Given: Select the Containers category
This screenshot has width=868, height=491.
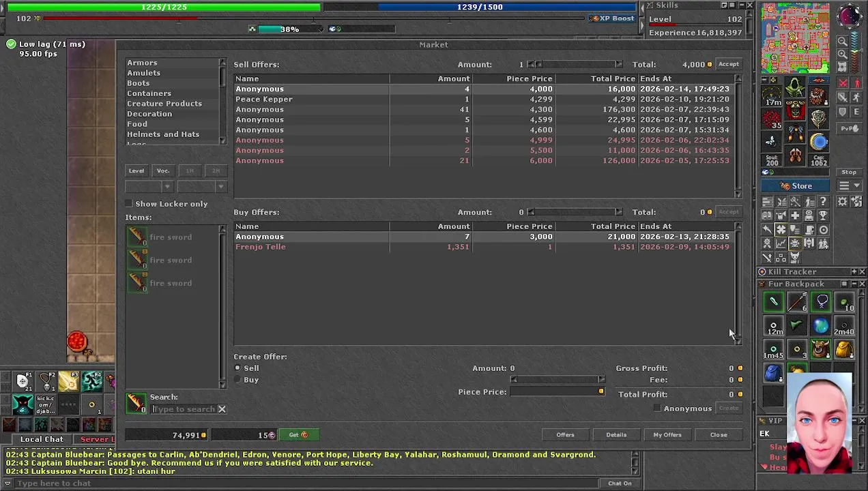Looking at the screenshot, I should [149, 93].
